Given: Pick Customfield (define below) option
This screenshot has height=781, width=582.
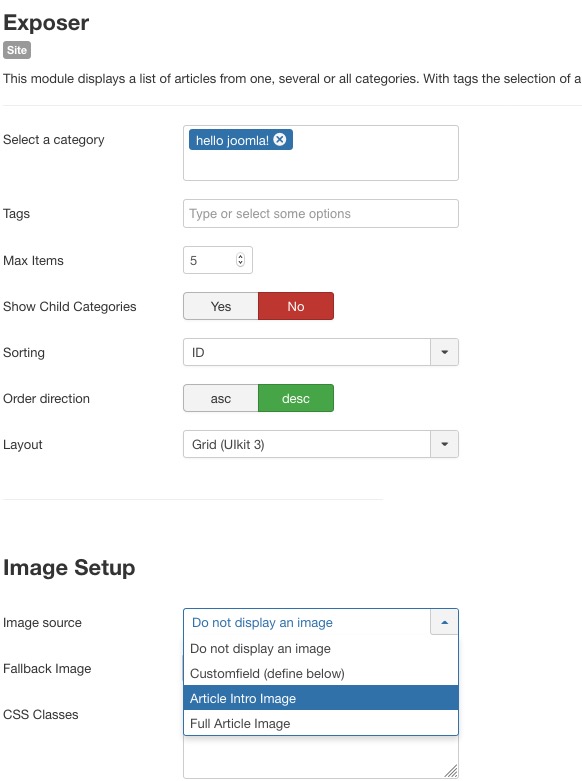Looking at the screenshot, I should pos(321,673).
